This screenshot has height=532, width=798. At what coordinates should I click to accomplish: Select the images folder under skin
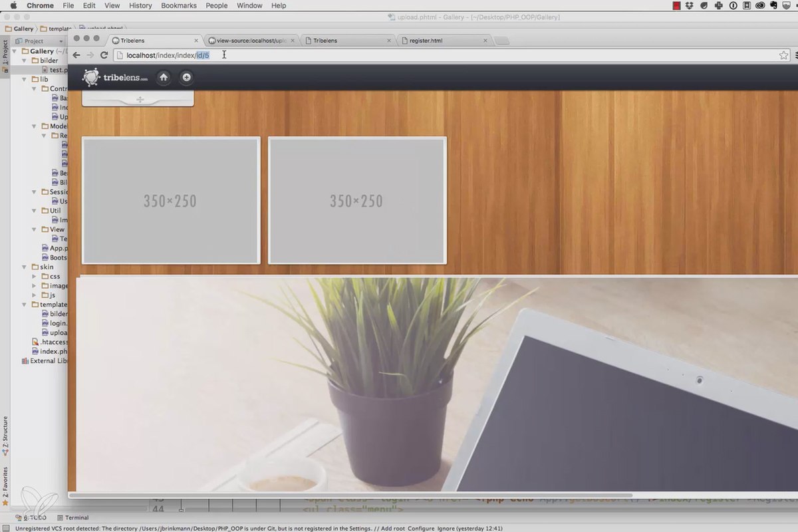point(54,285)
